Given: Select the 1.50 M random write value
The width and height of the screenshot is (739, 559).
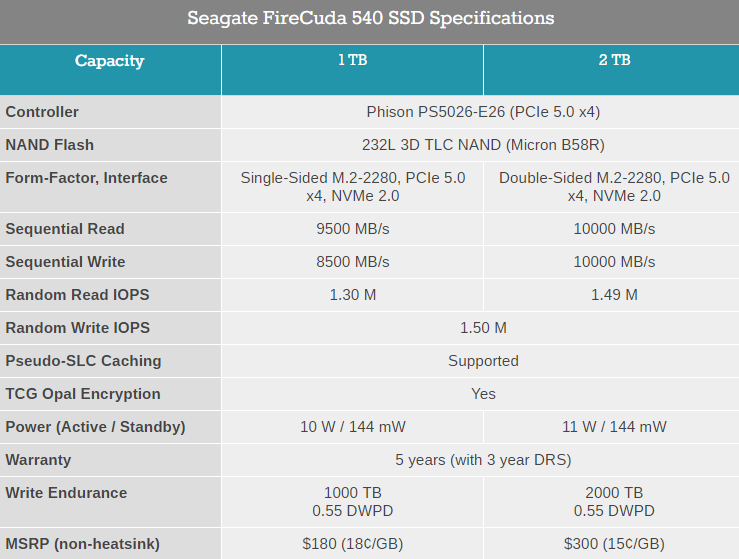Looking at the screenshot, I should tap(483, 328).
